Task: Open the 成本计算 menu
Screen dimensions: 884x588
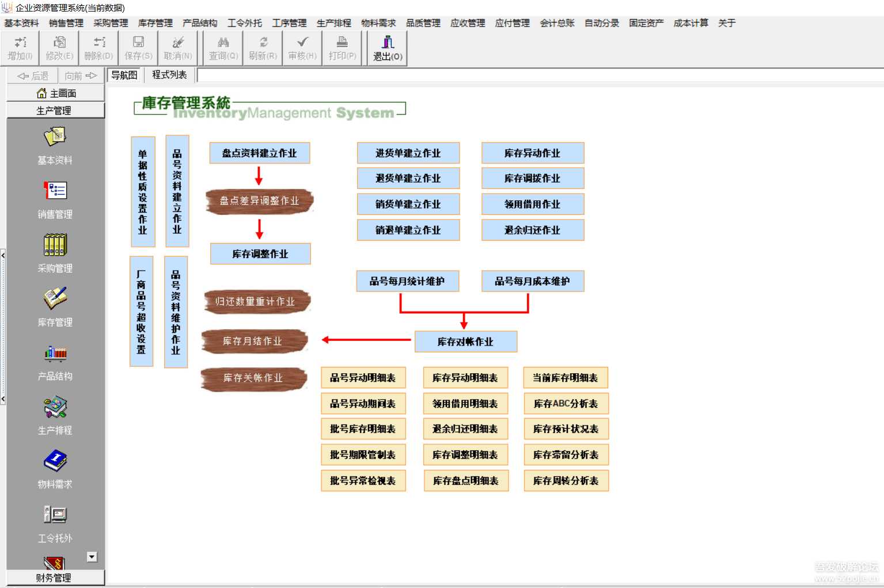Action: click(690, 23)
